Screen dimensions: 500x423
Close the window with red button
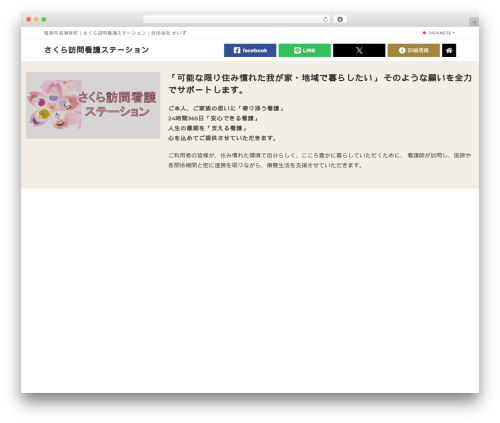(29, 20)
